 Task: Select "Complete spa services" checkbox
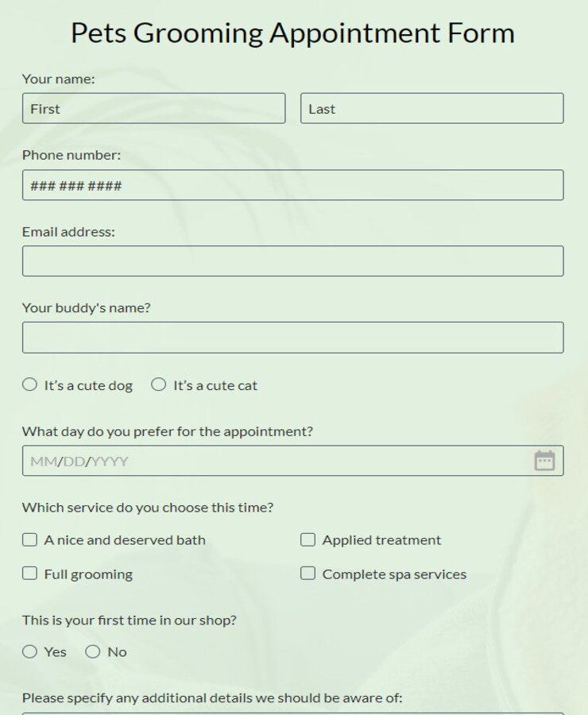click(x=308, y=573)
